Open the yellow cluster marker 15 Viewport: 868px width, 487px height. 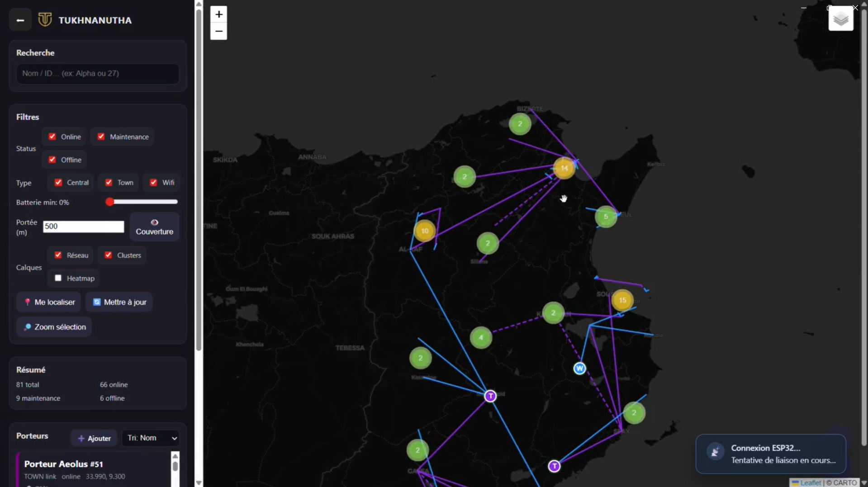coord(622,300)
